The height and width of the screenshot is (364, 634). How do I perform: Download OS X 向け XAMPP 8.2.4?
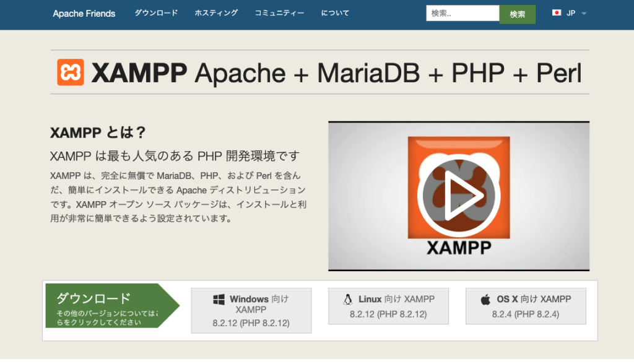(x=526, y=306)
